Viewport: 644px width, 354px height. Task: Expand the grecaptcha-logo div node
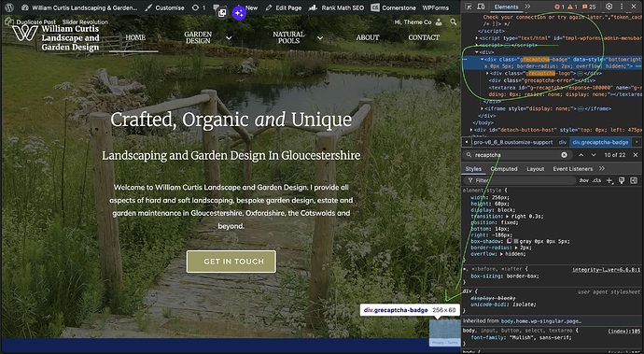(x=487, y=73)
